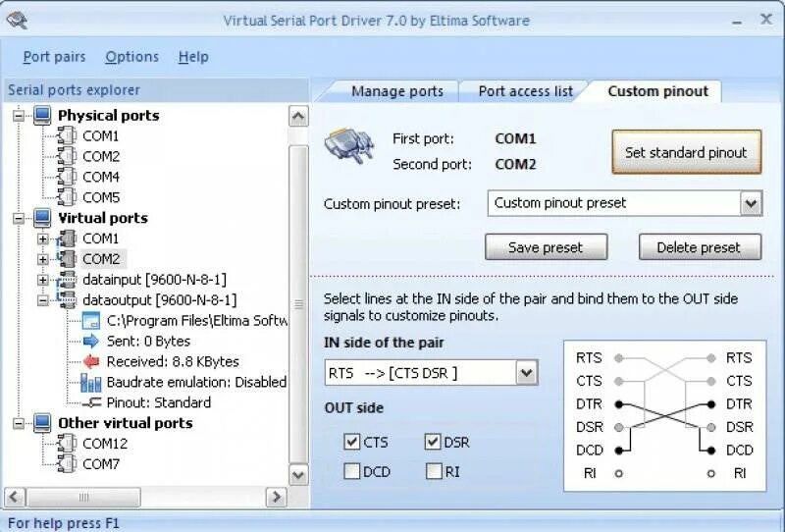The width and height of the screenshot is (785, 532).
Task: Minimize the Virtual Serial Port Driver window
Action: tap(737, 22)
